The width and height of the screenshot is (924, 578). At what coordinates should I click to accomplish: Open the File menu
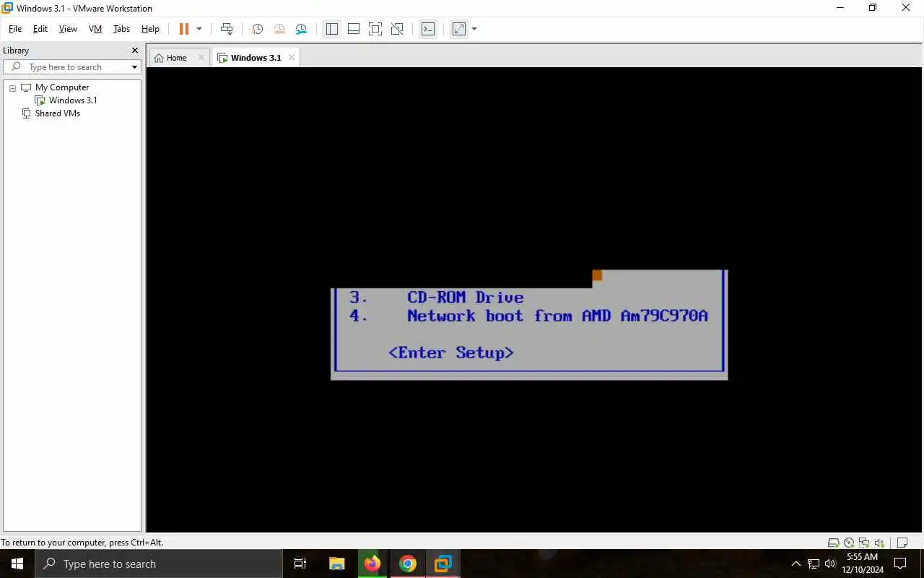pyautogui.click(x=14, y=29)
